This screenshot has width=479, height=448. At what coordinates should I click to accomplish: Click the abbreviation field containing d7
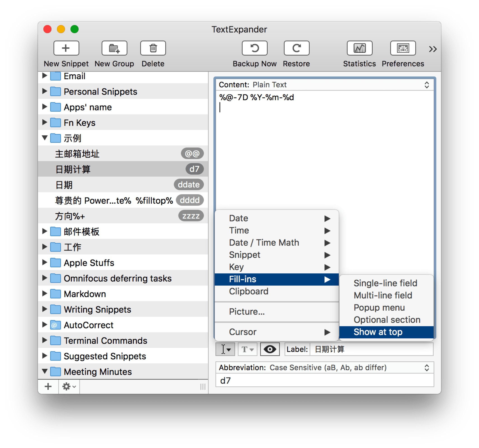tap(324, 381)
